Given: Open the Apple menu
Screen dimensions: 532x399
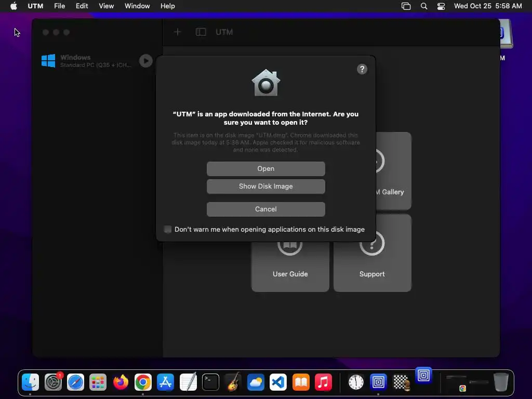Looking at the screenshot, I should 14,6.
